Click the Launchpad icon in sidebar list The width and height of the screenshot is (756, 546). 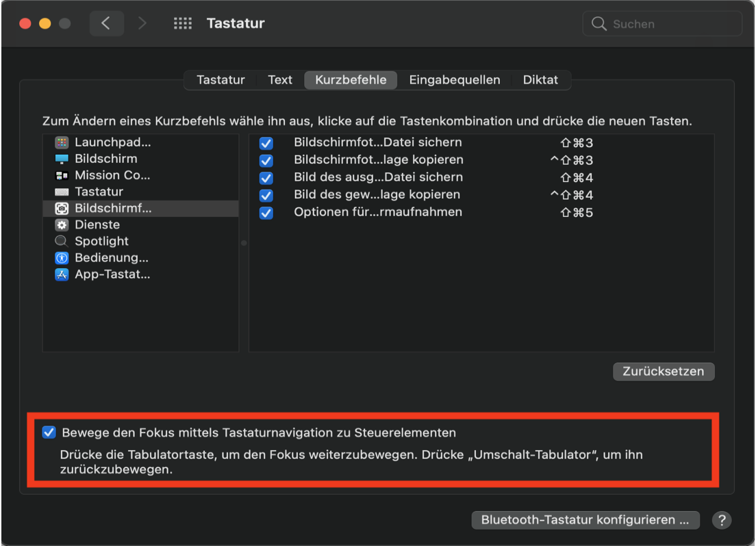[62, 142]
